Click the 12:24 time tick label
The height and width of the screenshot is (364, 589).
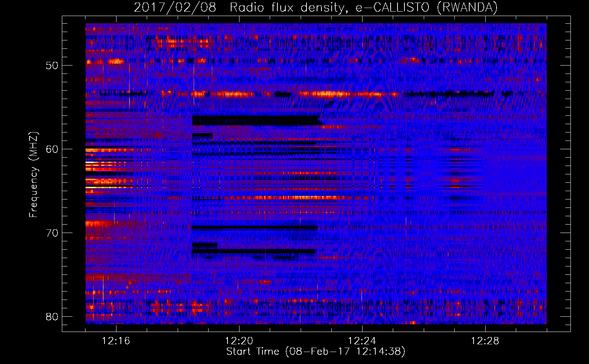362,341
